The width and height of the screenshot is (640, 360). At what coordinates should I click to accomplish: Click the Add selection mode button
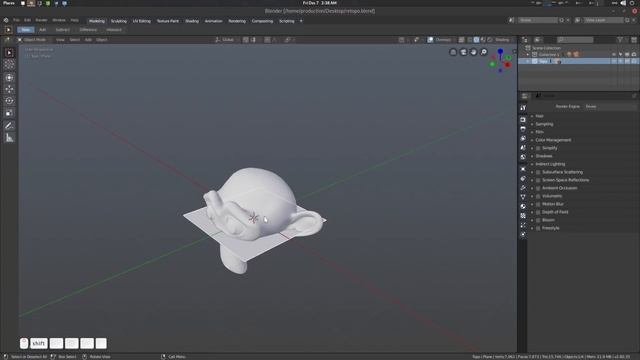point(42,30)
